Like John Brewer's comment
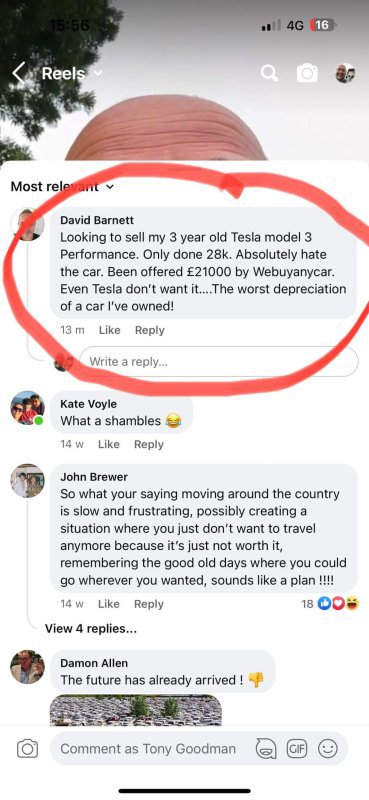The image size is (369, 800). point(108,604)
